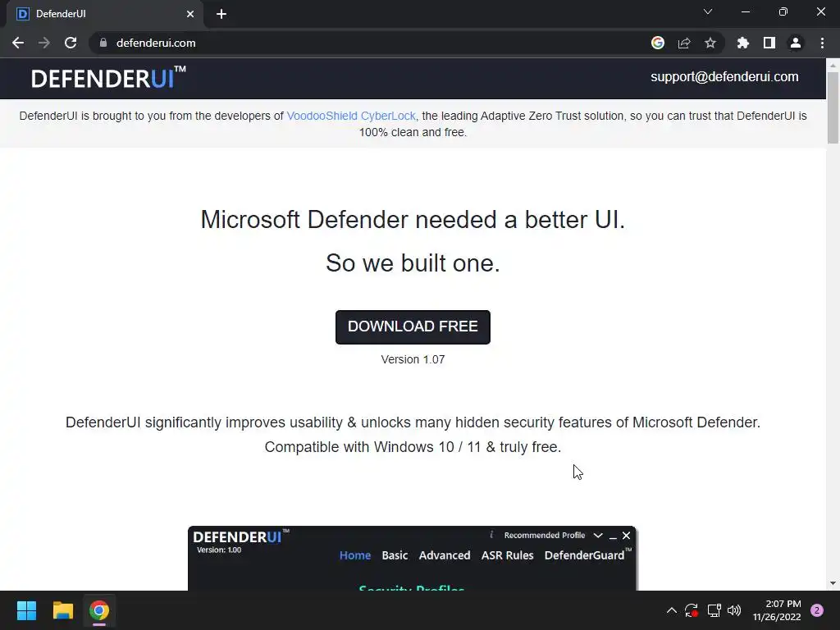Go back to the previous page
This screenshot has height=630, width=840.
click(x=18, y=43)
